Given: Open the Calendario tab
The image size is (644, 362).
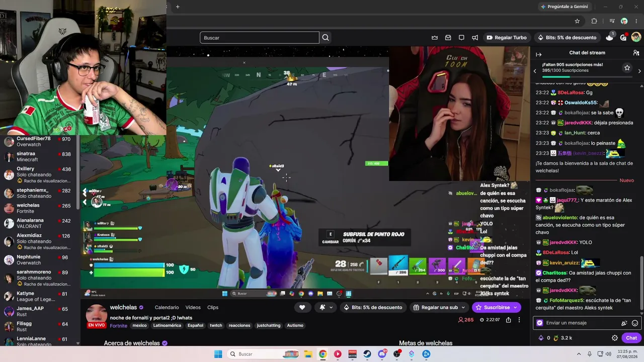Looking at the screenshot, I should 167,307.
